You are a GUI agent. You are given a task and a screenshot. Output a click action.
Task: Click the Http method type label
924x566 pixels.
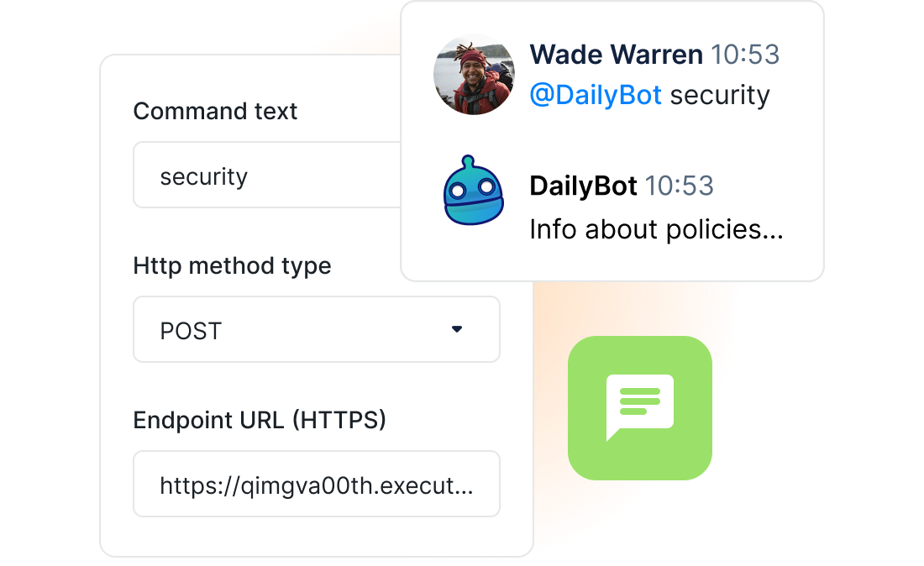[x=232, y=266]
